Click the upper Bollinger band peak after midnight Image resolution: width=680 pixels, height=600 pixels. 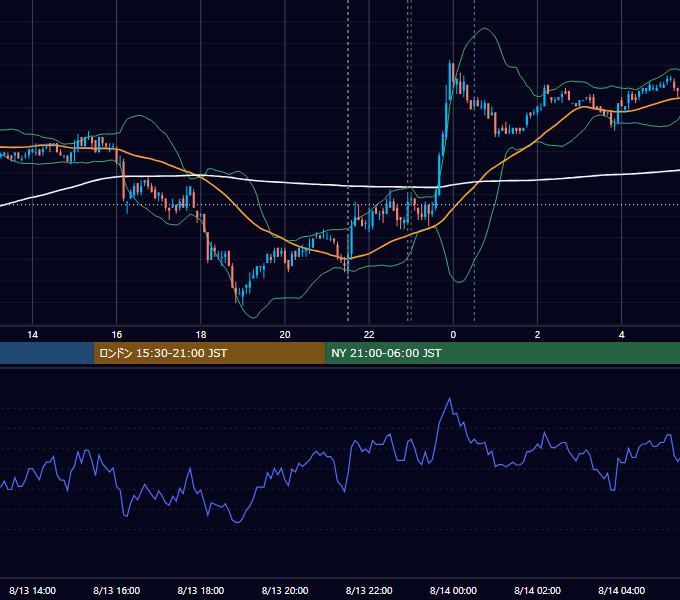pyautogui.click(x=484, y=28)
